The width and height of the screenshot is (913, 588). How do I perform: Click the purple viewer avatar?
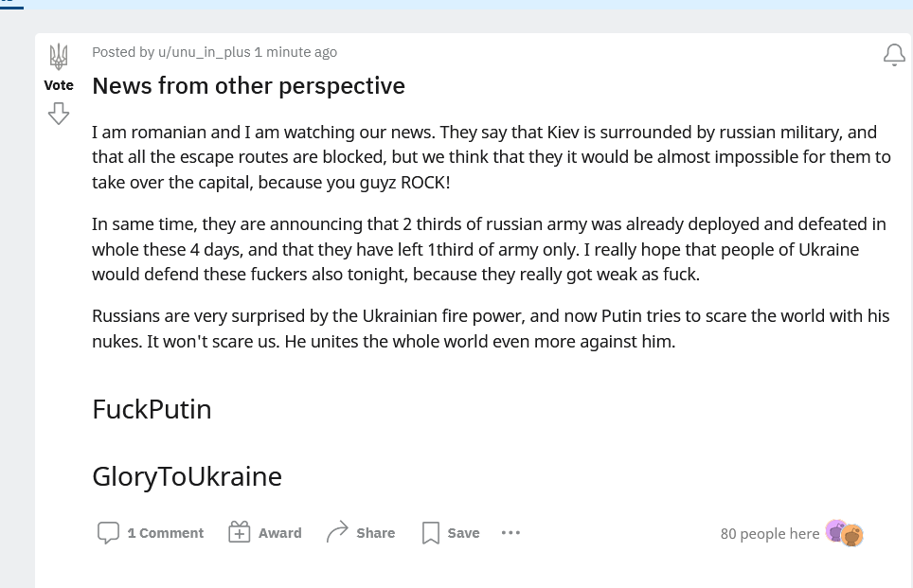834,529
